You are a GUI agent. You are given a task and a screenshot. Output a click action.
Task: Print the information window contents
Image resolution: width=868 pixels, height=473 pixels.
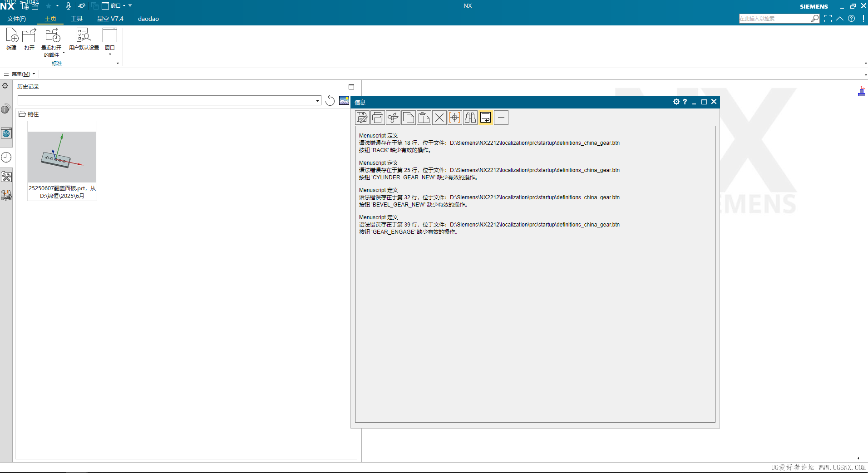click(x=378, y=118)
